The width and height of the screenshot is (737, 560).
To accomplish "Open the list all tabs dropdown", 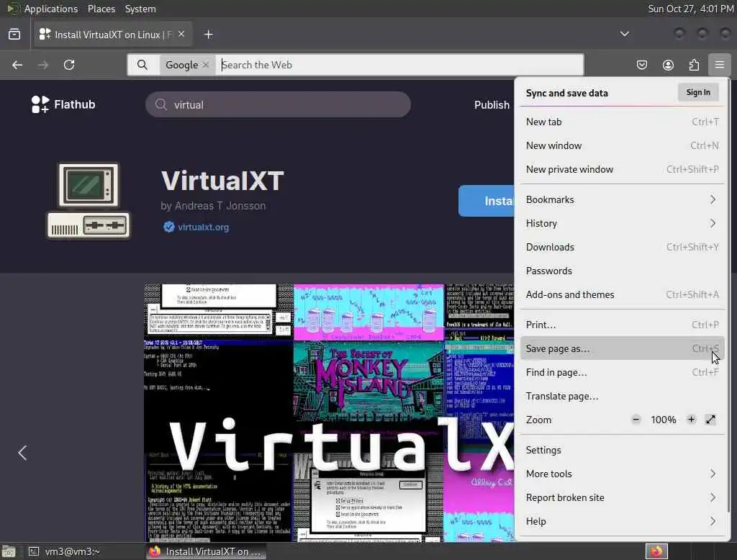I will coord(625,34).
